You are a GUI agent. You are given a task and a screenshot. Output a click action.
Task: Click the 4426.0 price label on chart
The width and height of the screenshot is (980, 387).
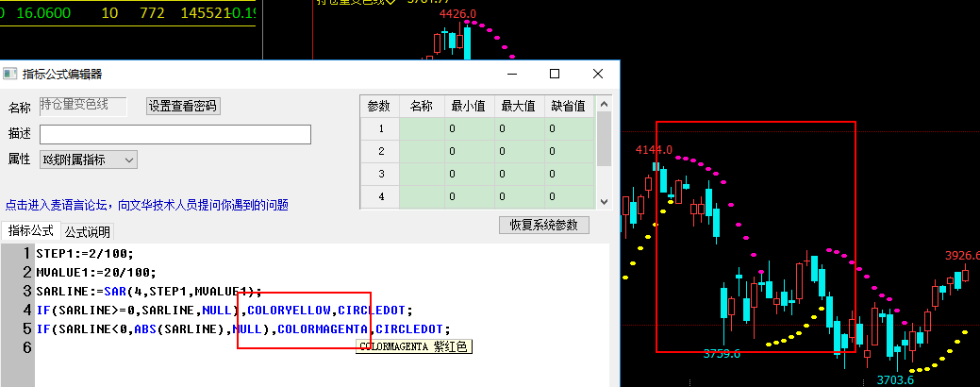tap(457, 15)
